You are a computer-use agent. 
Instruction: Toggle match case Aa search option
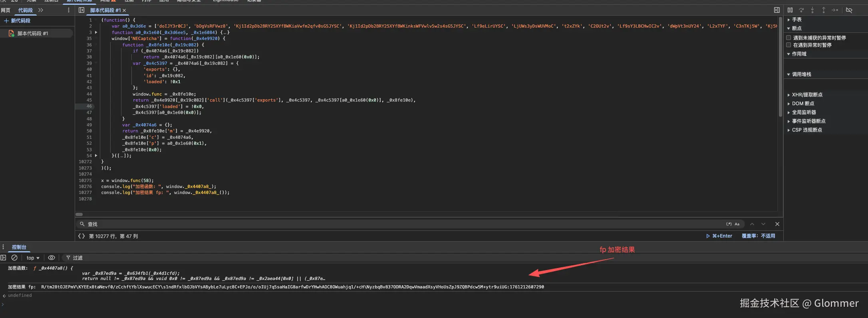pyautogui.click(x=737, y=224)
